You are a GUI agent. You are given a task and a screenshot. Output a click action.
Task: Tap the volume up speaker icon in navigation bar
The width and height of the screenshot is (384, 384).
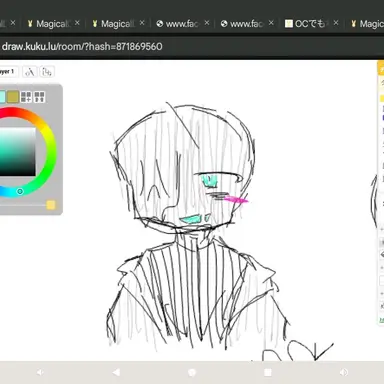(344, 372)
